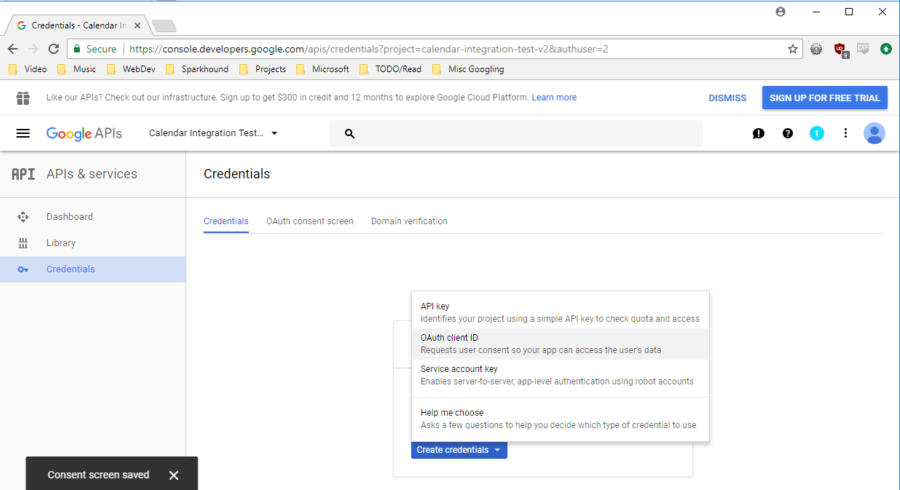Click the search magnifier icon
Viewport: 900px width, 490px height.
click(x=349, y=134)
